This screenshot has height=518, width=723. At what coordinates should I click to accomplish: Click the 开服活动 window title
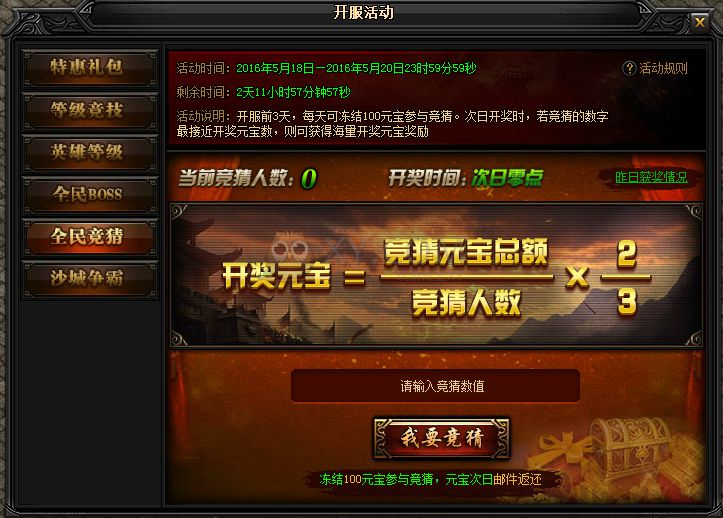[363, 12]
